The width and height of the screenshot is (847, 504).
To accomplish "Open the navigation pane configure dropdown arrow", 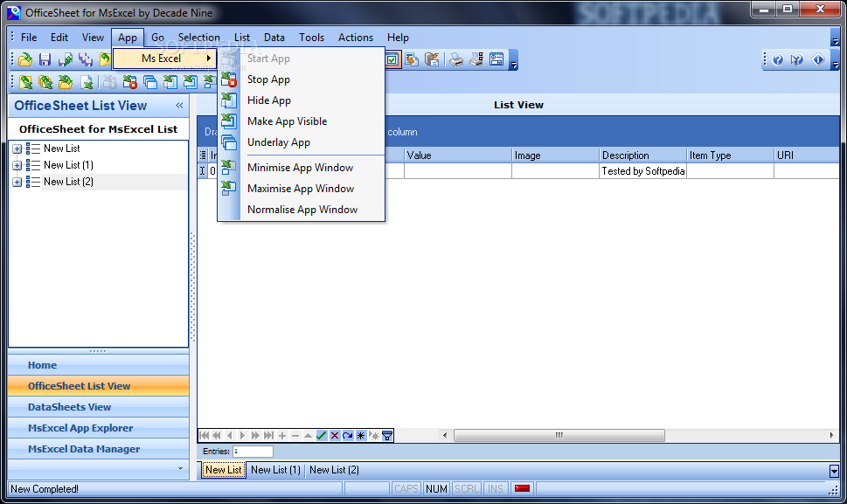I will point(180,468).
